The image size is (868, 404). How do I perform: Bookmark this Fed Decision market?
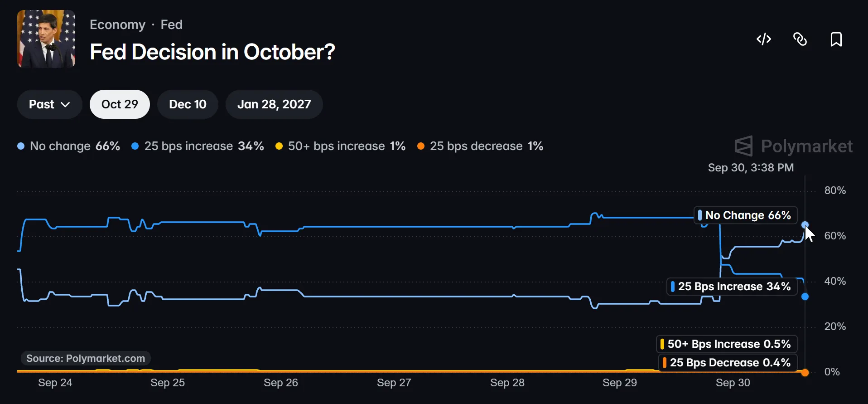pos(836,39)
